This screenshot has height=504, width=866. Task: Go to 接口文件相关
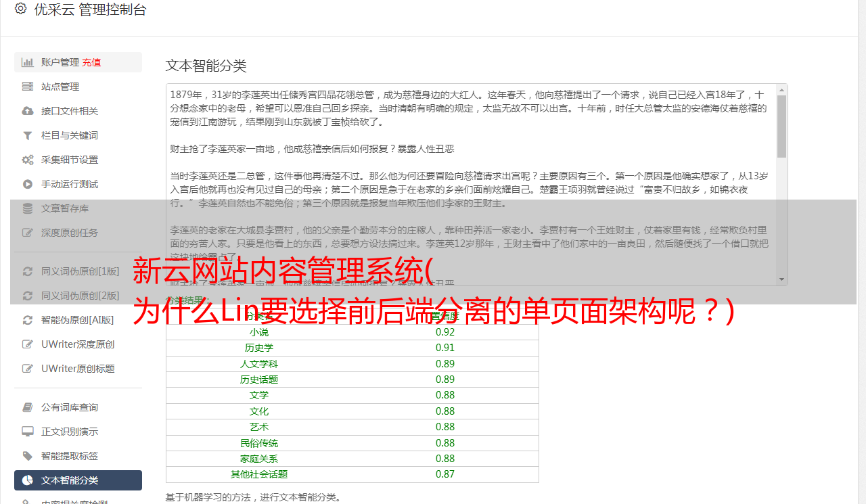(78, 111)
